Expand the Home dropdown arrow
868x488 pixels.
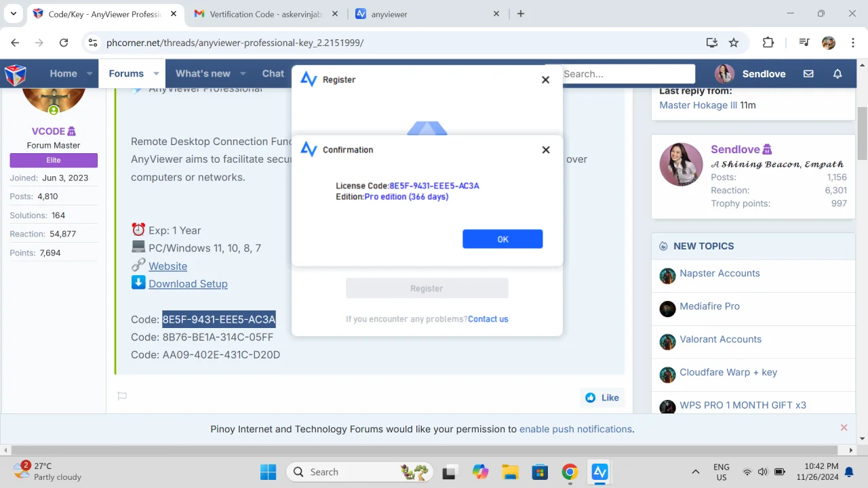pyautogui.click(x=89, y=73)
